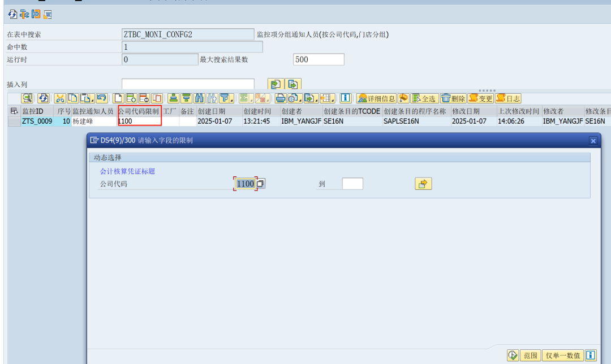611x364 pixels.
Task: Click the Undo arrow icon
Action: pos(102,98)
